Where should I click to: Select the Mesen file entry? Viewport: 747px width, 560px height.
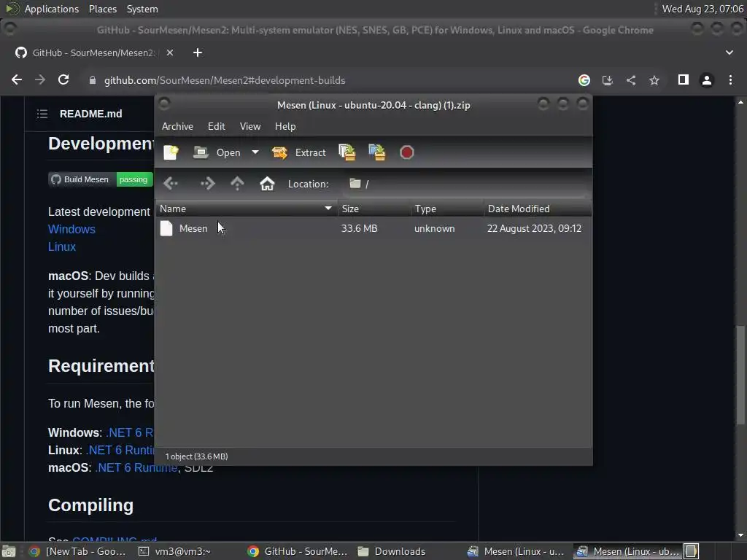tap(193, 228)
